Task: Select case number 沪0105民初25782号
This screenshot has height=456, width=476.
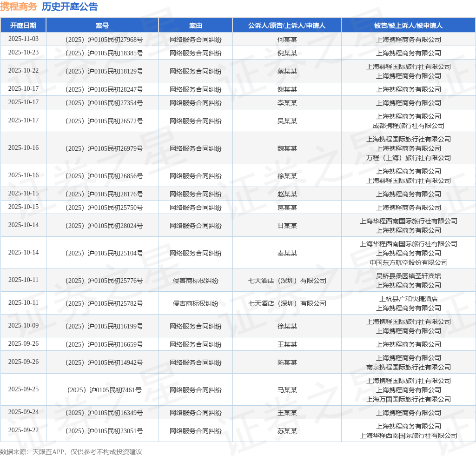Action: coord(104,303)
